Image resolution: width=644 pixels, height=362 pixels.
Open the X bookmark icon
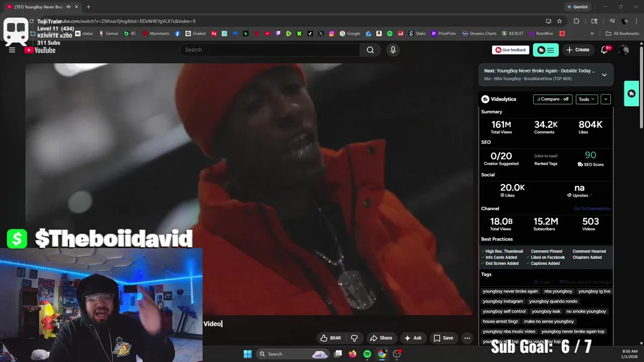(x=321, y=34)
